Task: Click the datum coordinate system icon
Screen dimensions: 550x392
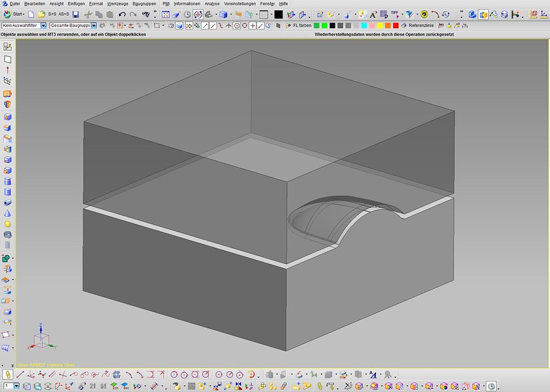Action: click(x=8, y=80)
